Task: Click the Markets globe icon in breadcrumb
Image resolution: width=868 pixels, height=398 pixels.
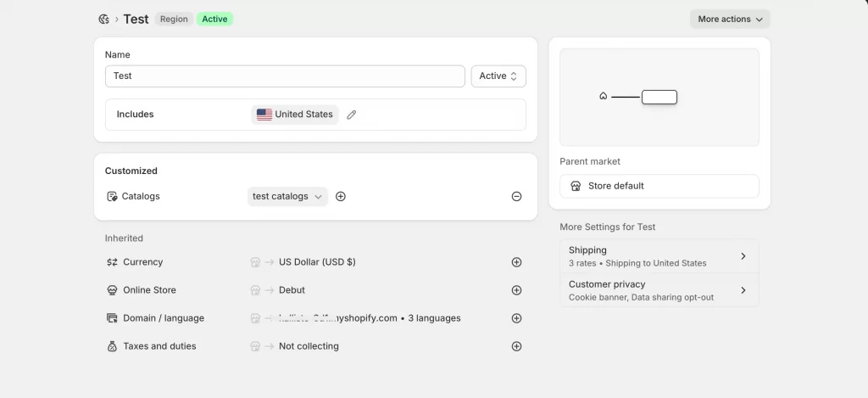Action: coord(103,19)
